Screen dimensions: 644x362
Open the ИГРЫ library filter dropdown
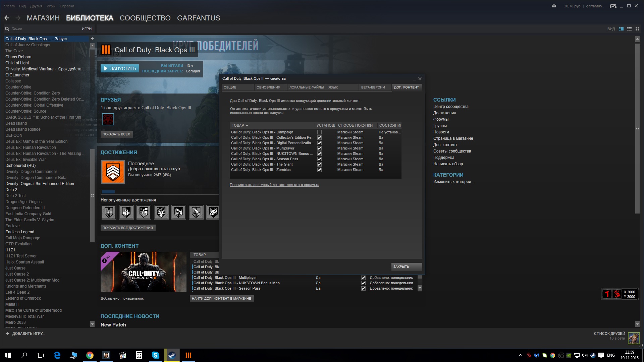87,29
